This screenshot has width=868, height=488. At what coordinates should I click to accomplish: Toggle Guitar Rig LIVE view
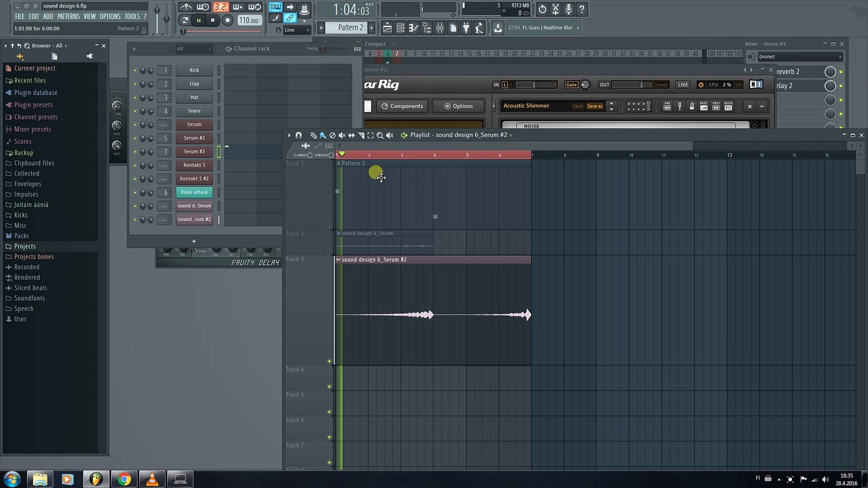683,85
